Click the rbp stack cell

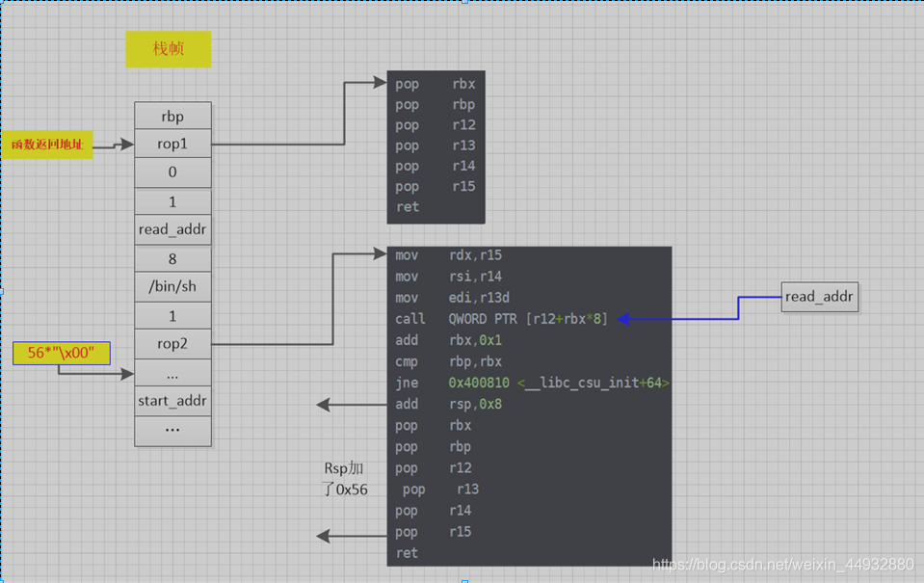point(172,116)
